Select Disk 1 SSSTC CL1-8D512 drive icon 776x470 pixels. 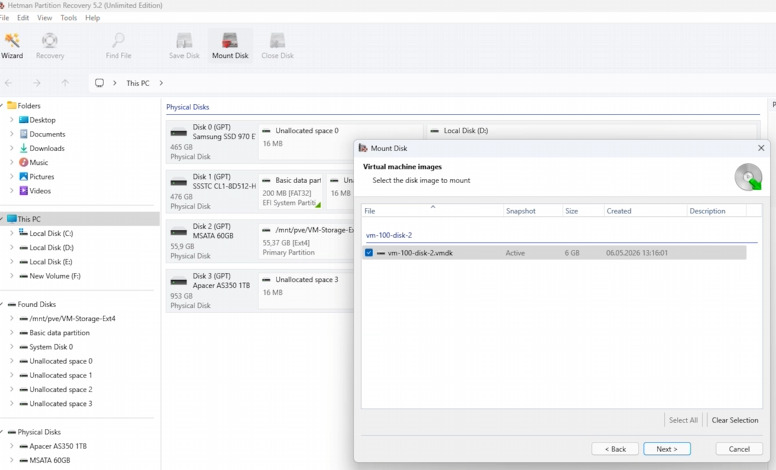coord(179,183)
